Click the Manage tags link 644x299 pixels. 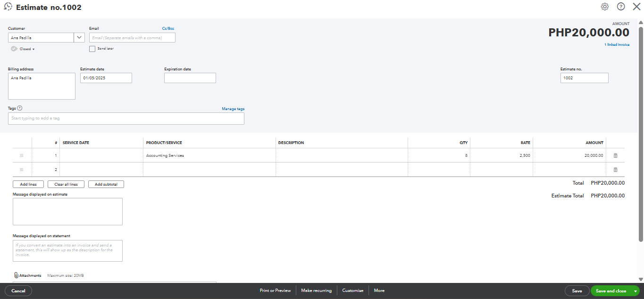click(233, 109)
